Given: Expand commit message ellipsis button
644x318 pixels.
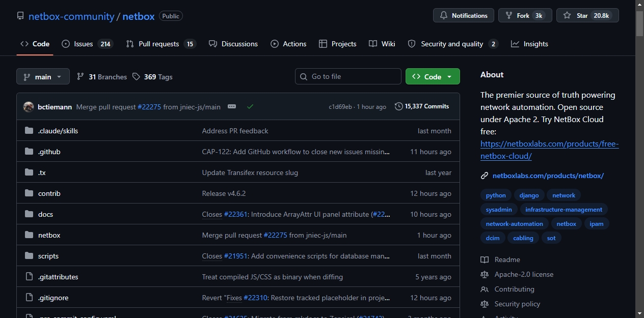Looking at the screenshot, I should click(x=232, y=107).
